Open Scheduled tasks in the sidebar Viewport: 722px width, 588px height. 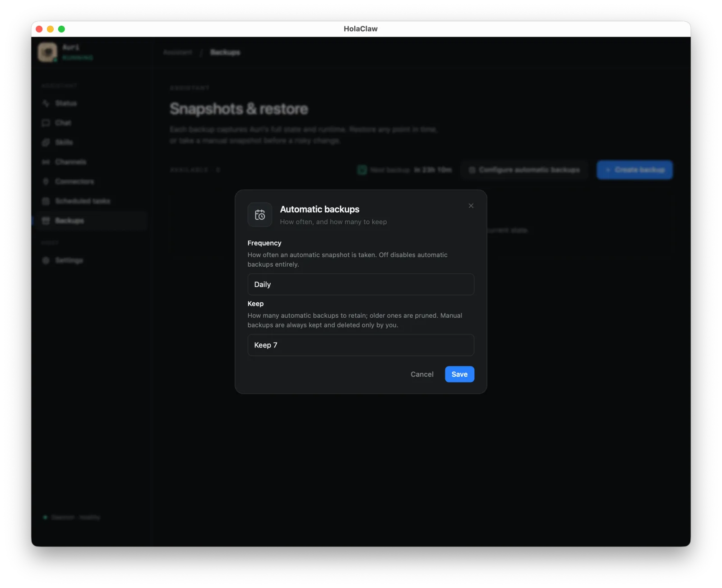pos(92,201)
